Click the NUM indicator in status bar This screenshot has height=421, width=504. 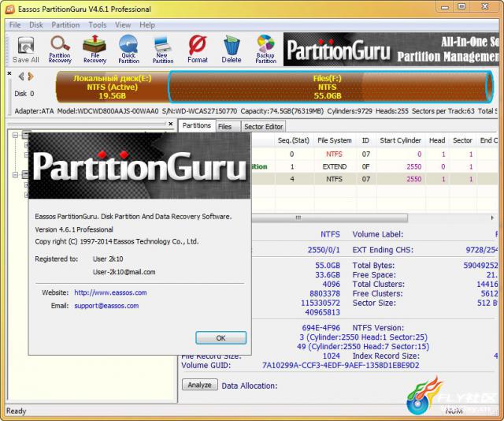point(454,411)
